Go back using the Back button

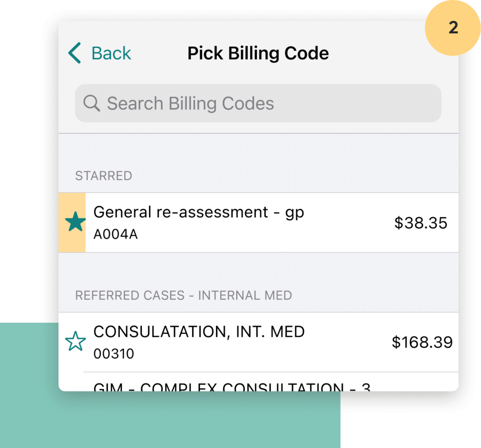[x=100, y=54]
